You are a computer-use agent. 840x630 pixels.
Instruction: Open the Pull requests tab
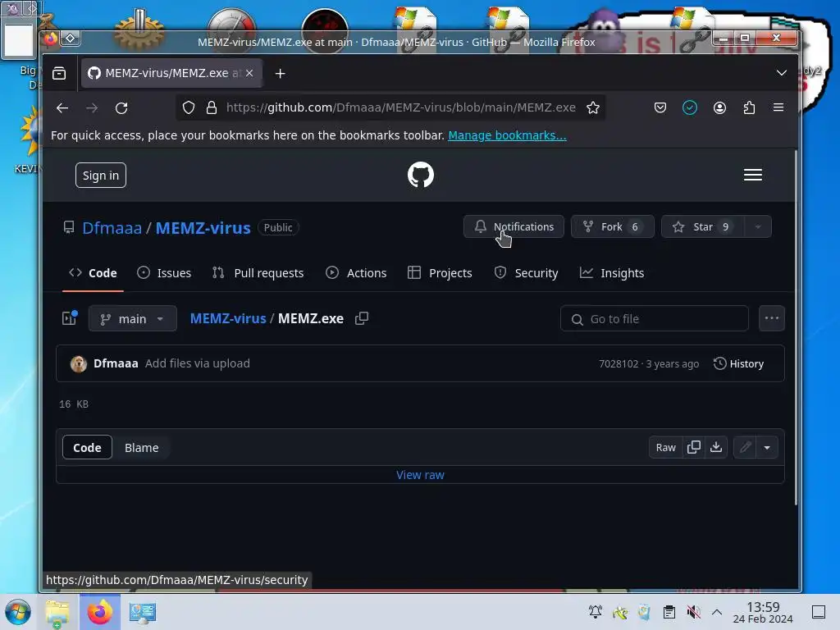258,272
